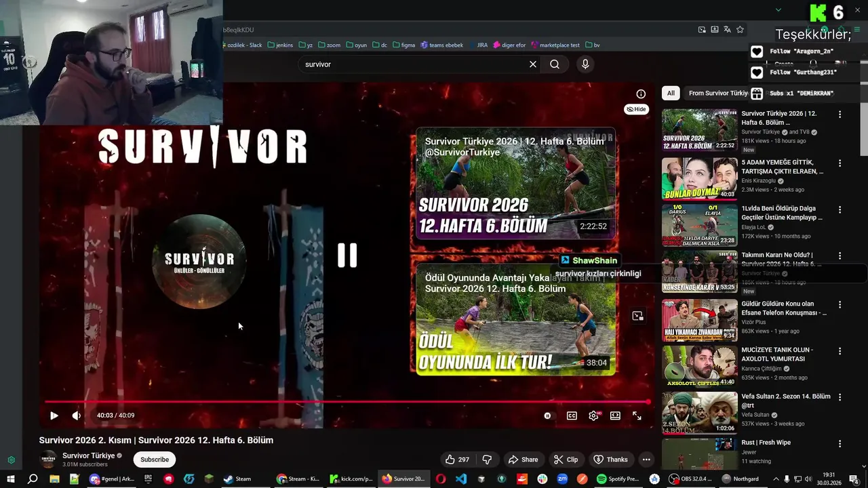Open Survivor Türkiye channel name link

(88, 455)
